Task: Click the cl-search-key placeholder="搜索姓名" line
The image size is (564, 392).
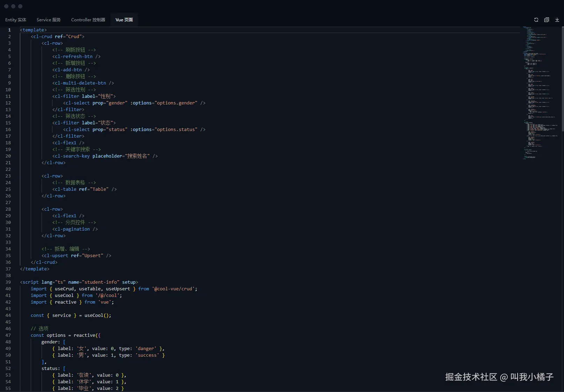Action: click(x=105, y=156)
